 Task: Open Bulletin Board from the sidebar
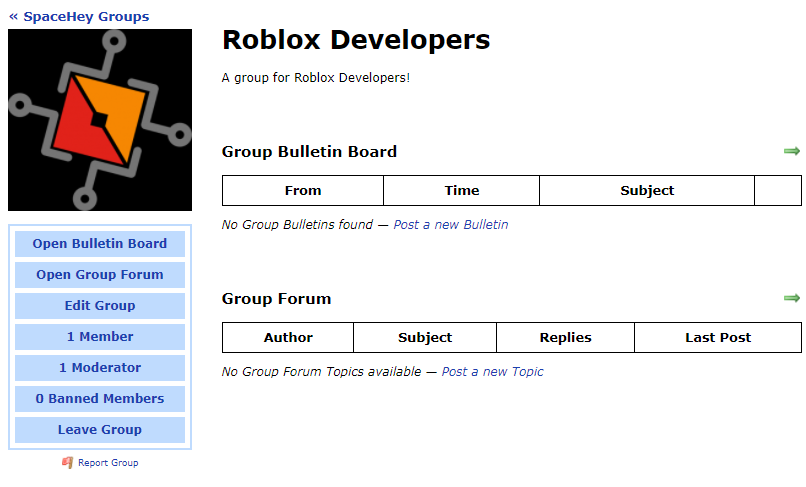tap(100, 244)
